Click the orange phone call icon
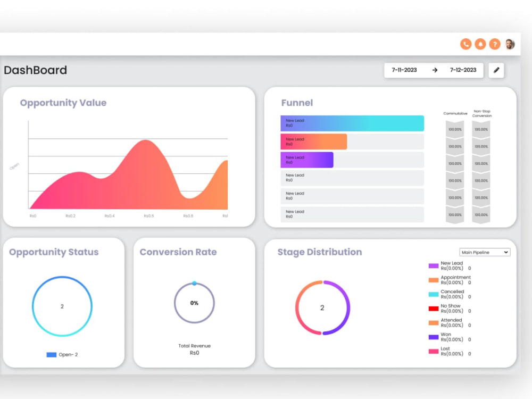 tap(466, 44)
